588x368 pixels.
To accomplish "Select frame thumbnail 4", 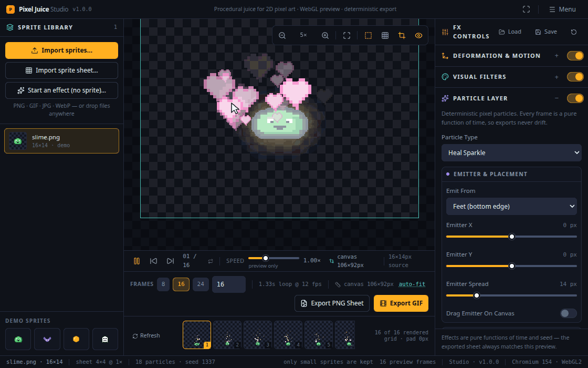I will (288, 335).
